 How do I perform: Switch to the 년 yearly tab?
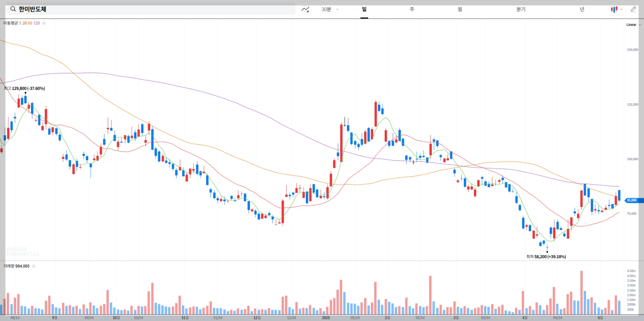click(x=582, y=9)
